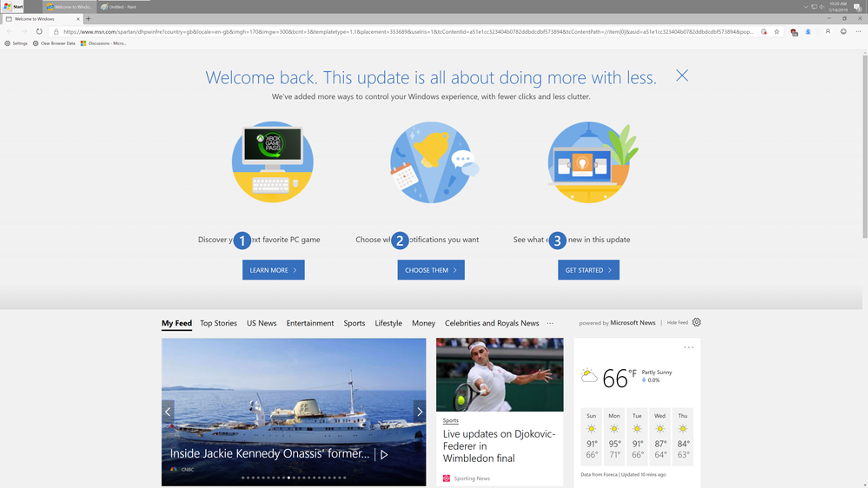Viewport: 868px width, 488px height.
Task: Open the Welcome to Windows taskbar item
Action: (70, 7)
